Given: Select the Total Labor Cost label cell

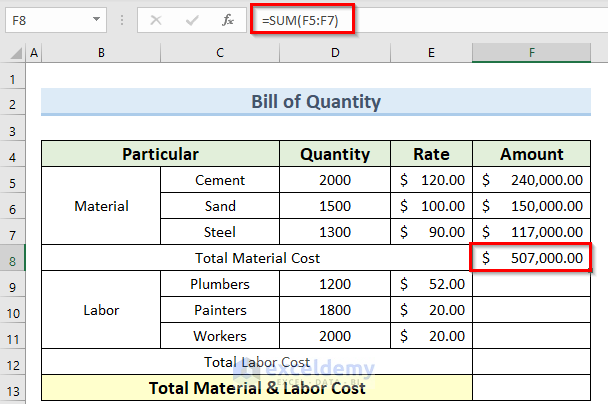Looking at the screenshot, I should [x=257, y=362].
